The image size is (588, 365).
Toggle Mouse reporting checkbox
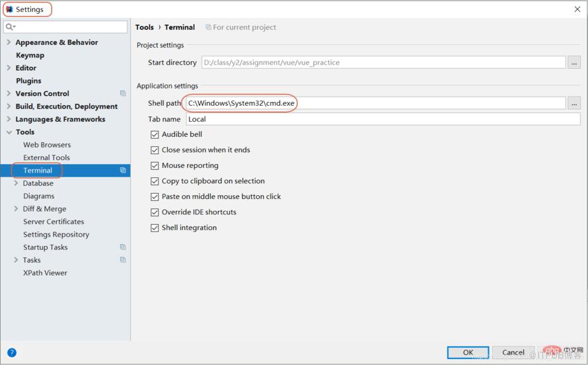point(155,165)
